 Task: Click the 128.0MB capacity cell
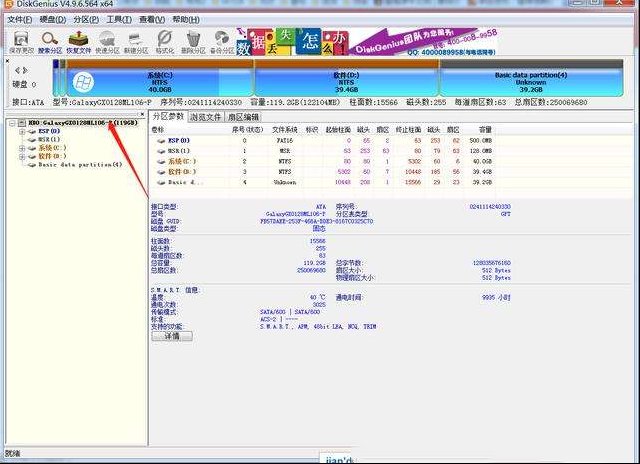click(481, 151)
